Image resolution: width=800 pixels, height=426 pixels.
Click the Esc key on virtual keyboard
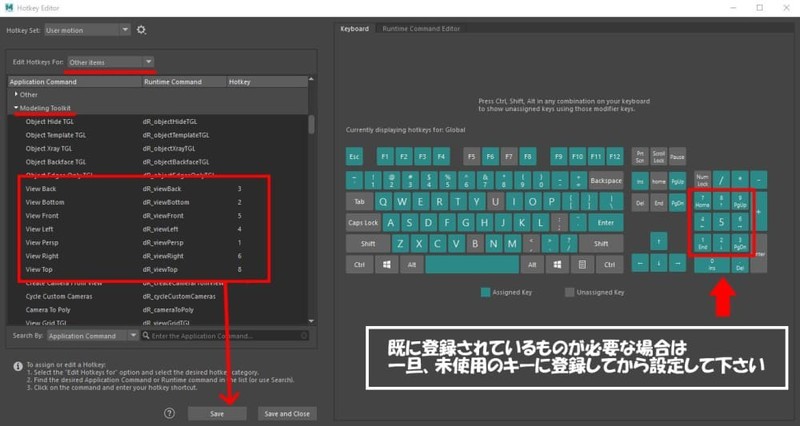pyautogui.click(x=354, y=157)
